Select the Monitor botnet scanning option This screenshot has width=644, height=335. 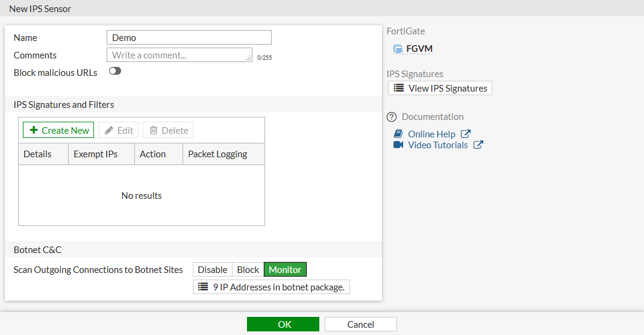pos(285,269)
